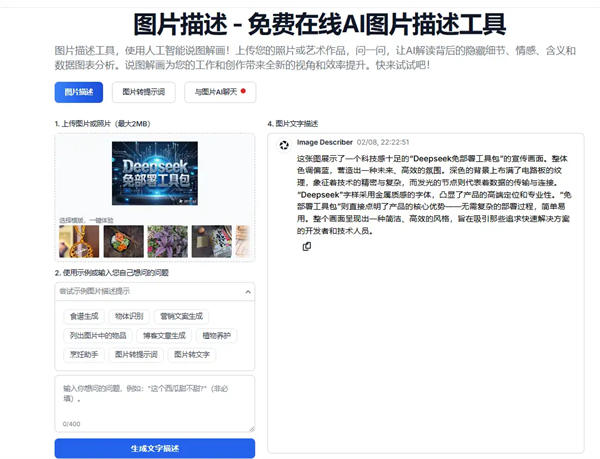Select the 图片转文字 prompt chip
Screen dimensions: 600x459
pyautogui.click(x=192, y=355)
